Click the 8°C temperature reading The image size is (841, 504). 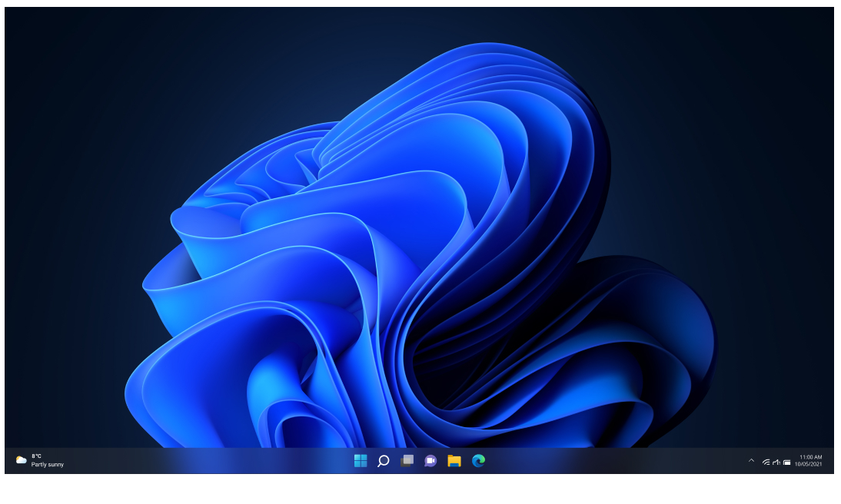[x=36, y=456]
